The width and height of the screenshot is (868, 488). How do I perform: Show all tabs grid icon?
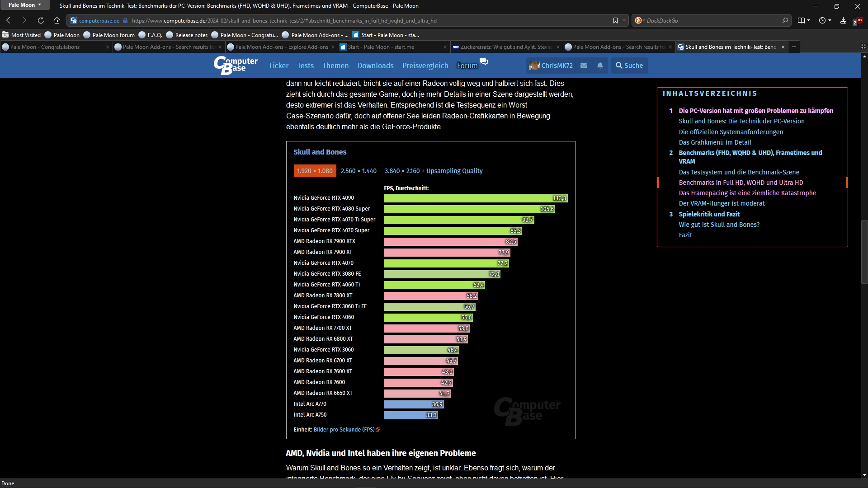point(863,47)
